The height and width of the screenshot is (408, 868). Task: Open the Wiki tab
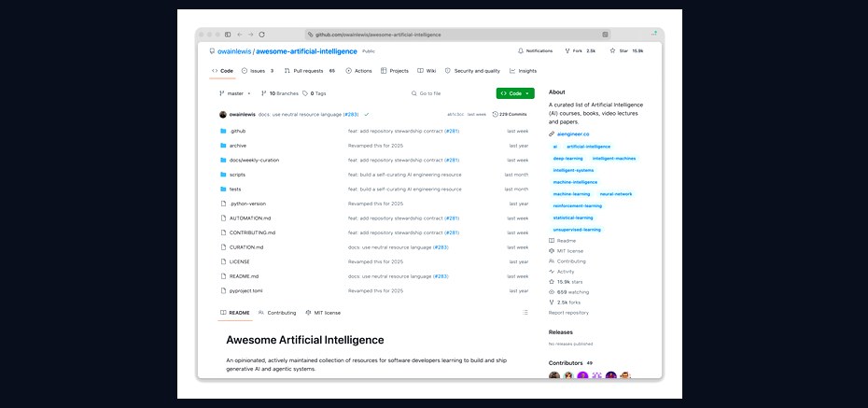click(427, 71)
